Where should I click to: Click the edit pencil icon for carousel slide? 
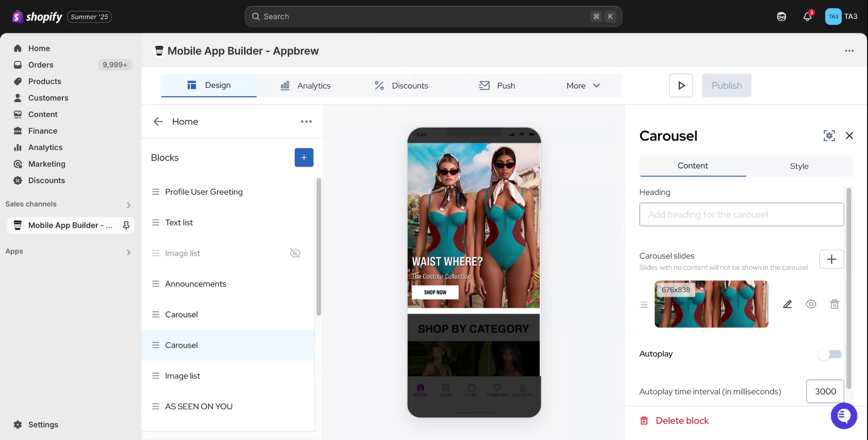tap(787, 304)
